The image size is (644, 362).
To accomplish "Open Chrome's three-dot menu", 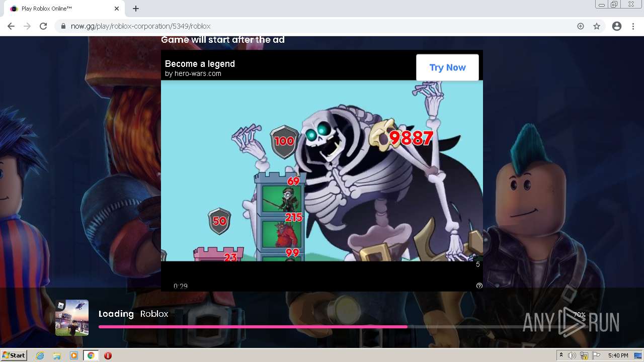I will point(633,26).
